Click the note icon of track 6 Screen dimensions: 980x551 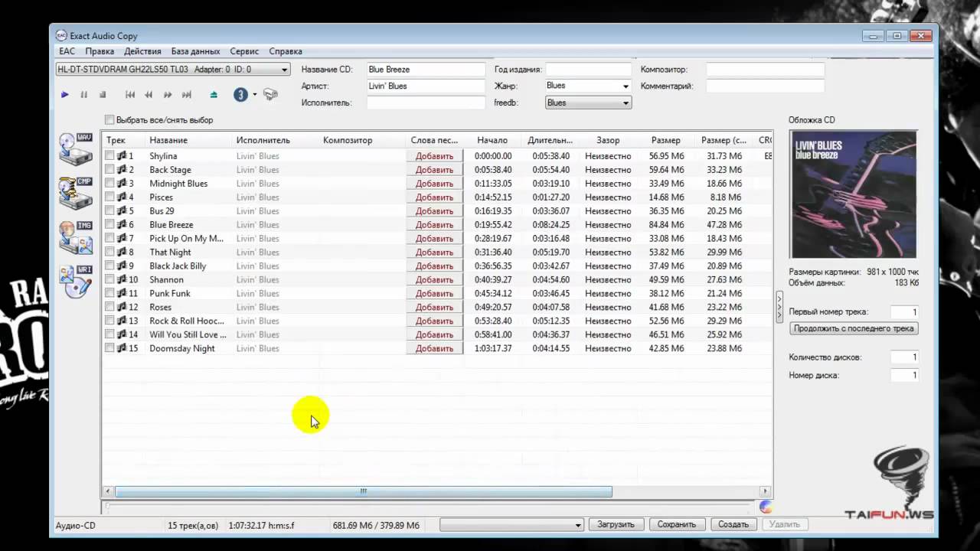(122, 225)
